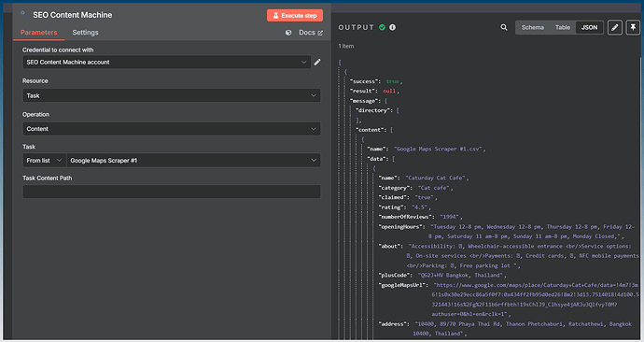Open the Operation dropdown showing Content

pos(172,129)
